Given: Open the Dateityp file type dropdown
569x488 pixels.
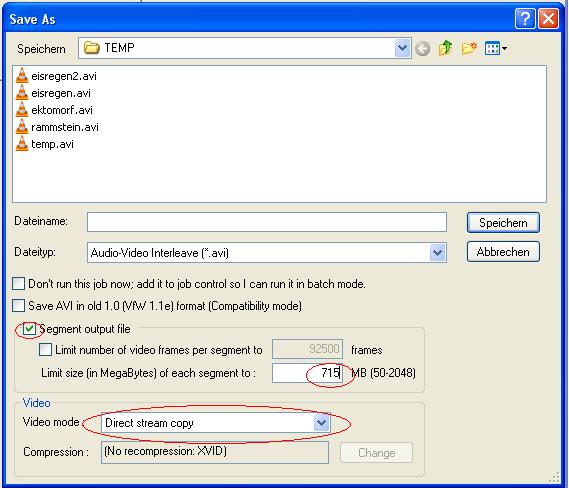Looking at the screenshot, I should (437, 253).
